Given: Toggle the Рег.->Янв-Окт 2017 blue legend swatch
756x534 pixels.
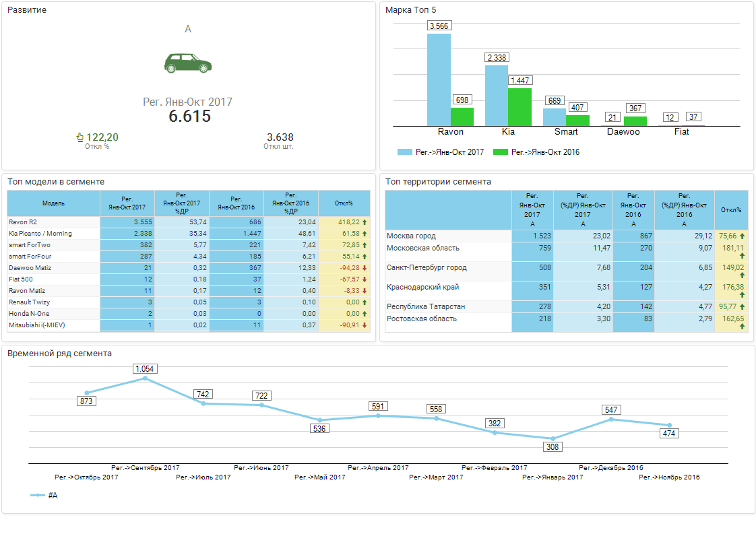Looking at the screenshot, I should [x=404, y=152].
